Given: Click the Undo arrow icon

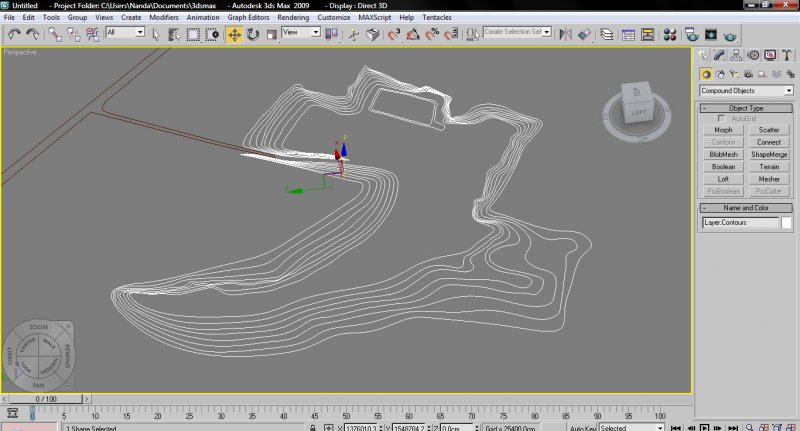Looking at the screenshot, I should [x=13, y=34].
